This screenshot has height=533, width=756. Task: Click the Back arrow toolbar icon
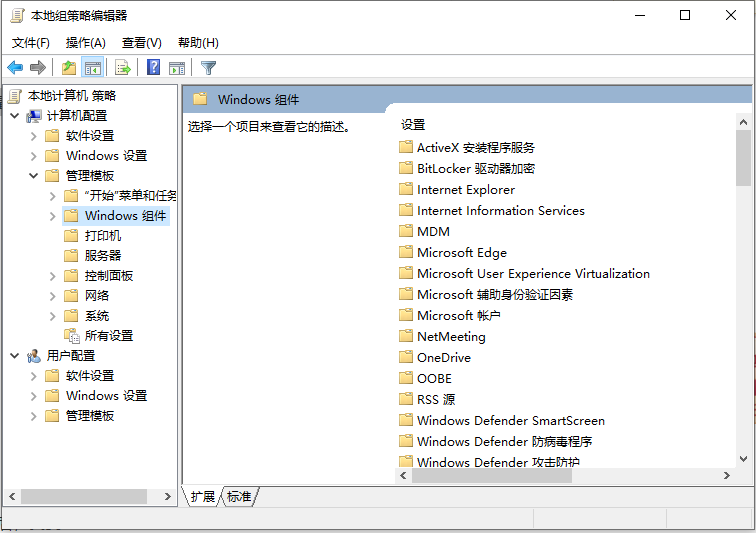(15, 68)
